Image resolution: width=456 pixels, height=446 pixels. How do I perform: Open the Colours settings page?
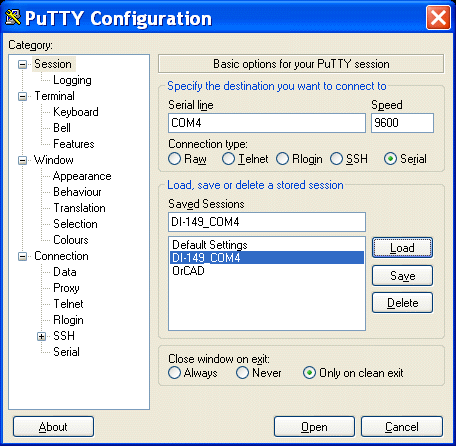click(x=71, y=240)
